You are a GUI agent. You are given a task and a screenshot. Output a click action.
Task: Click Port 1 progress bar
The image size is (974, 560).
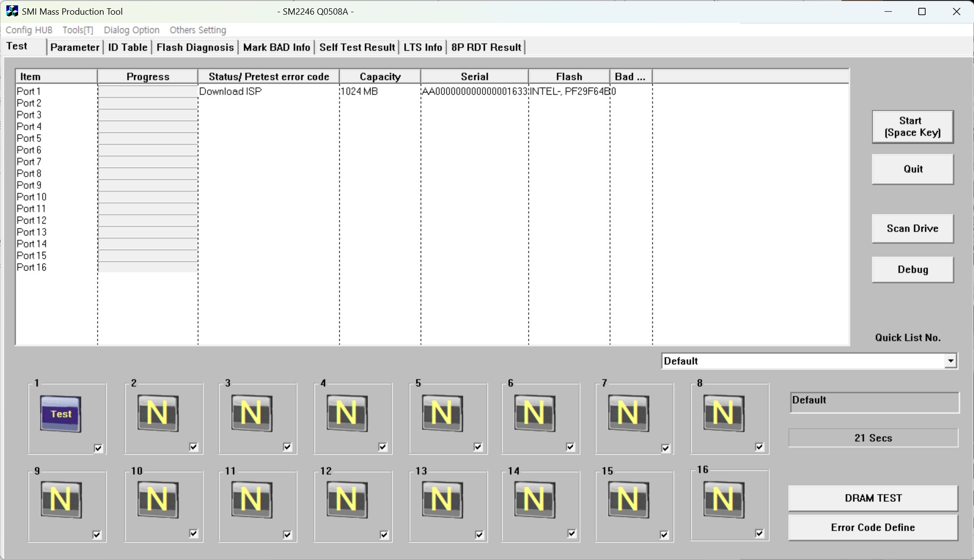(x=148, y=91)
